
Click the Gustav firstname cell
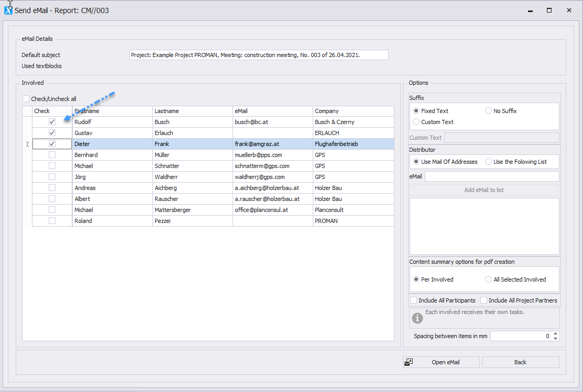click(x=112, y=133)
